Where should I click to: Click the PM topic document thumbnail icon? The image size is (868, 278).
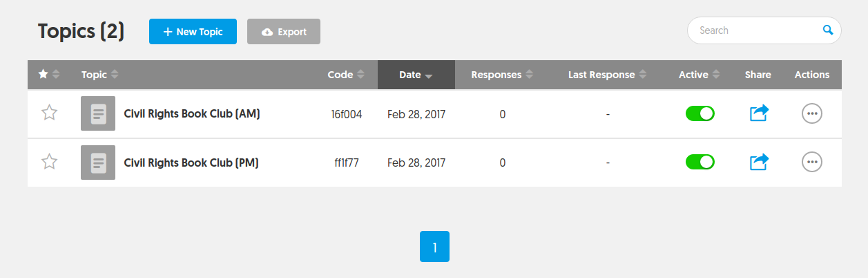[x=98, y=163]
